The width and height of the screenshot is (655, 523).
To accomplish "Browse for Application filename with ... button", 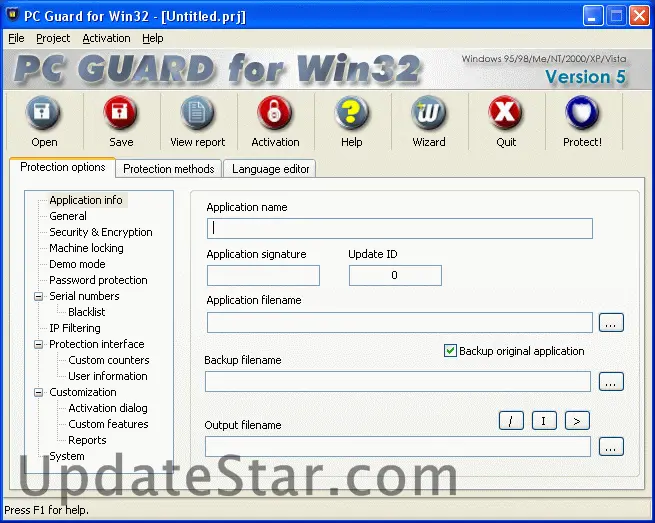I will tap(611, 322).
